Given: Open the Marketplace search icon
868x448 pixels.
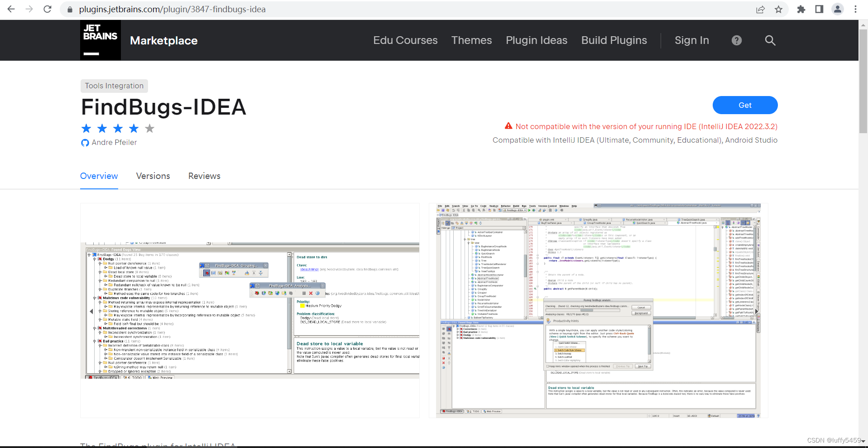Looking at the screenshot, I should pyautogui.click(x=770, y=40).
